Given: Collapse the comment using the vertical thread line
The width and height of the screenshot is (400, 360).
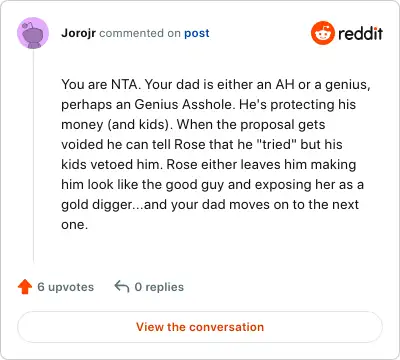Looking at the screenshot, I should pos(33,156).
